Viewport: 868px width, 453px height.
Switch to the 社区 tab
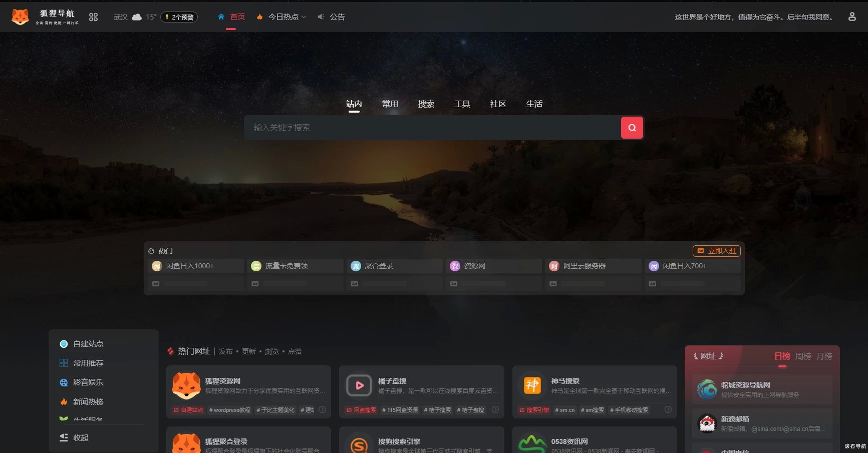(x=498, y=104)
